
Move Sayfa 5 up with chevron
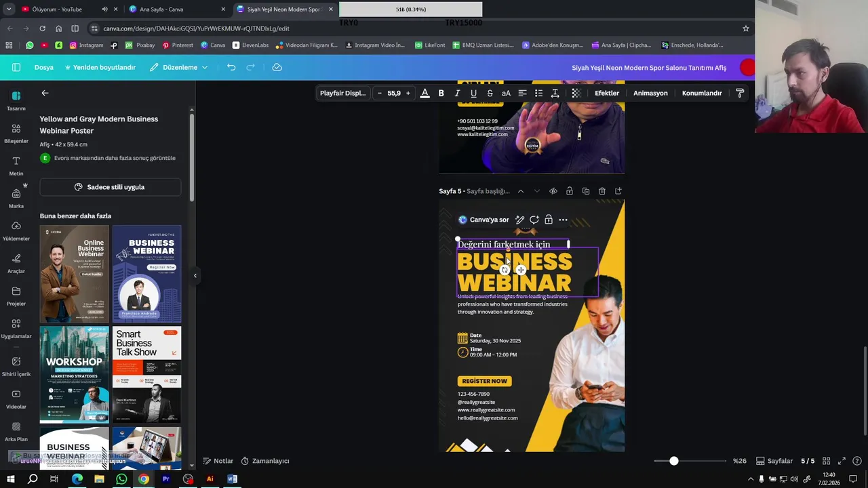(x=520, y=191)
